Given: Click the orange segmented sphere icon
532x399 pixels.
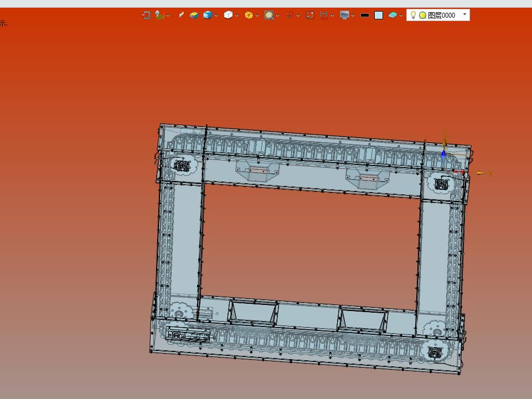Looking at the screenshot, I should coord(249,15).
